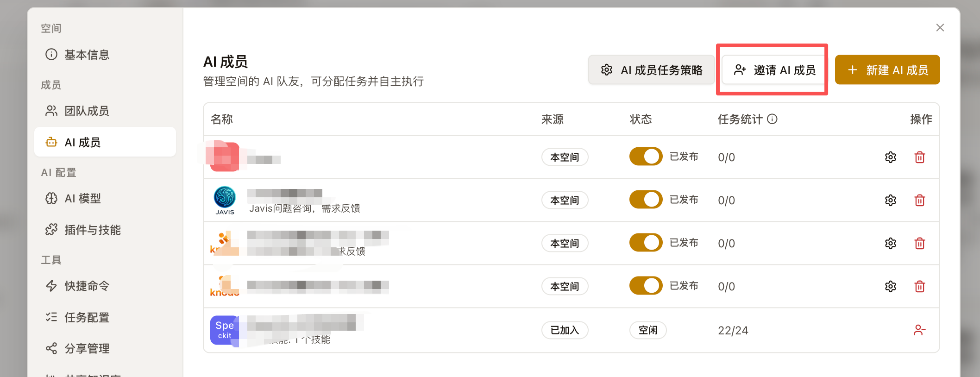Click the info icon next to 任务统计
The image size is (980, 377).
(772, 119)
